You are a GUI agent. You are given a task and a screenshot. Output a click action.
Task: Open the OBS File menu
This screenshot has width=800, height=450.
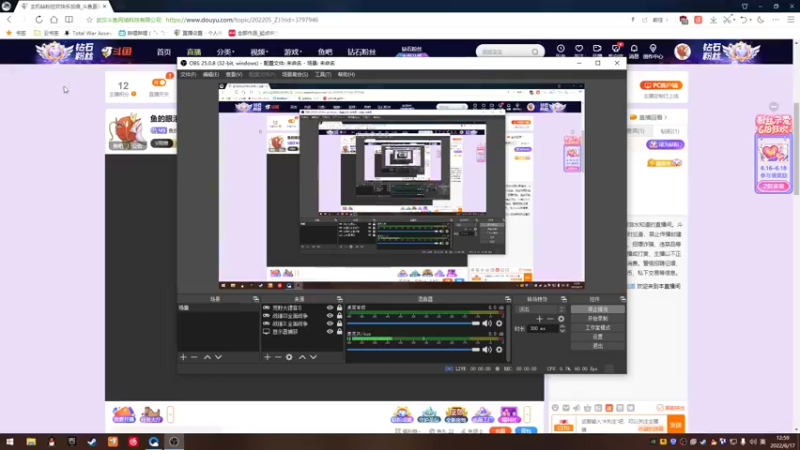(x=188, y=74)
